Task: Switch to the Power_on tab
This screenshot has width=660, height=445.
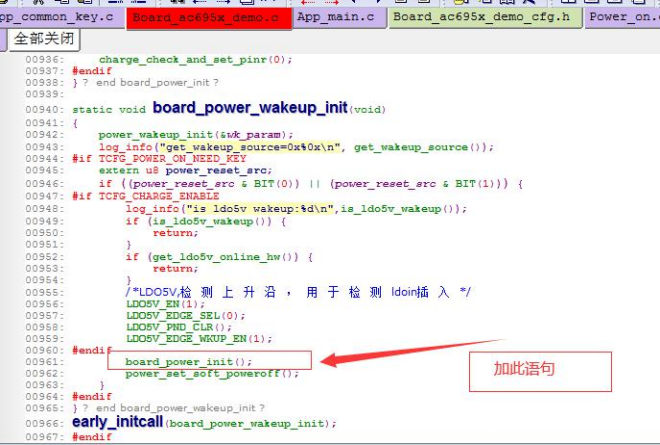Action: (x=623, y=18)
